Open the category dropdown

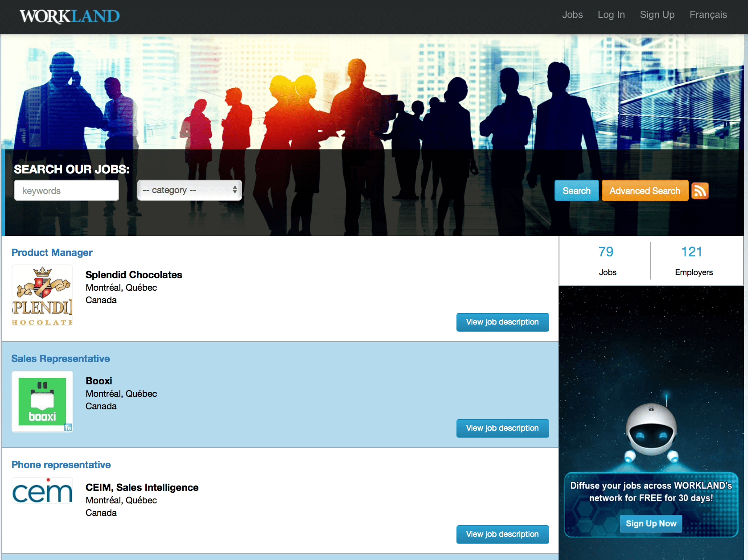click(x=189, y=190)
